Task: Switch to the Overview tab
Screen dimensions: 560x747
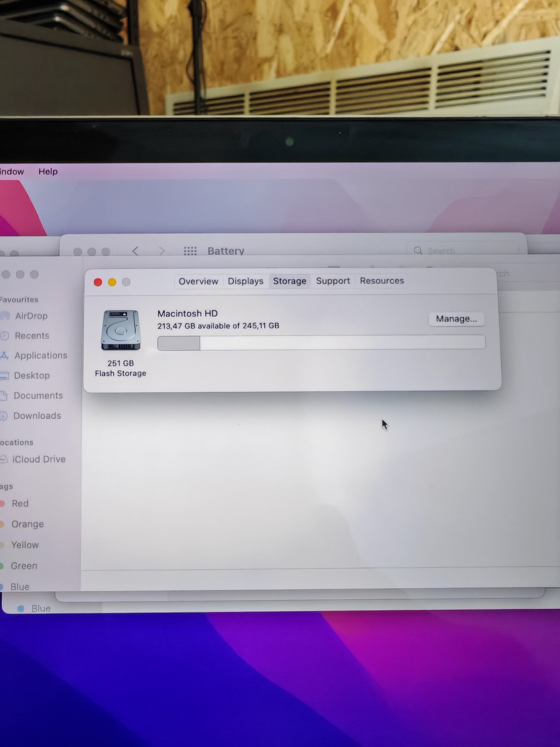Action: point(198,281)
